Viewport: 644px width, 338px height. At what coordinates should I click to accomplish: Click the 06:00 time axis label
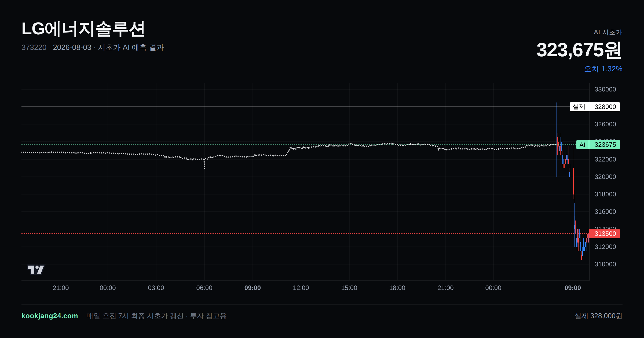(x=204, y=288)
